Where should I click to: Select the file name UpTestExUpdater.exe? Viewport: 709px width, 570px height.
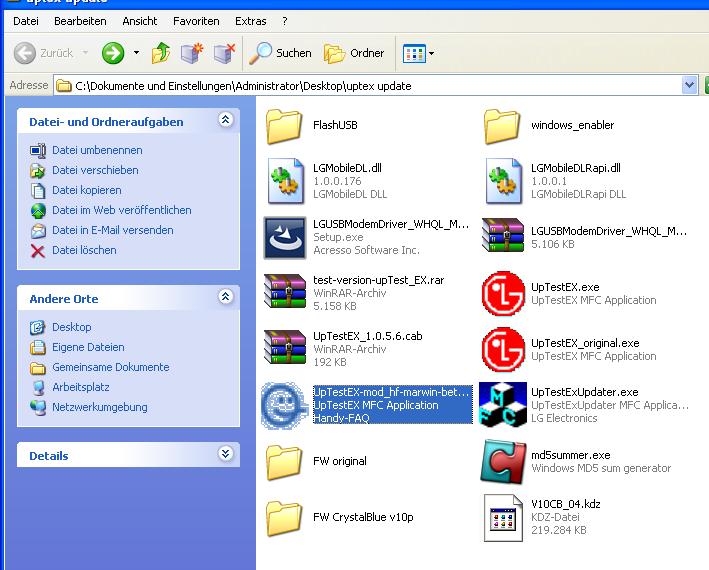585,392
